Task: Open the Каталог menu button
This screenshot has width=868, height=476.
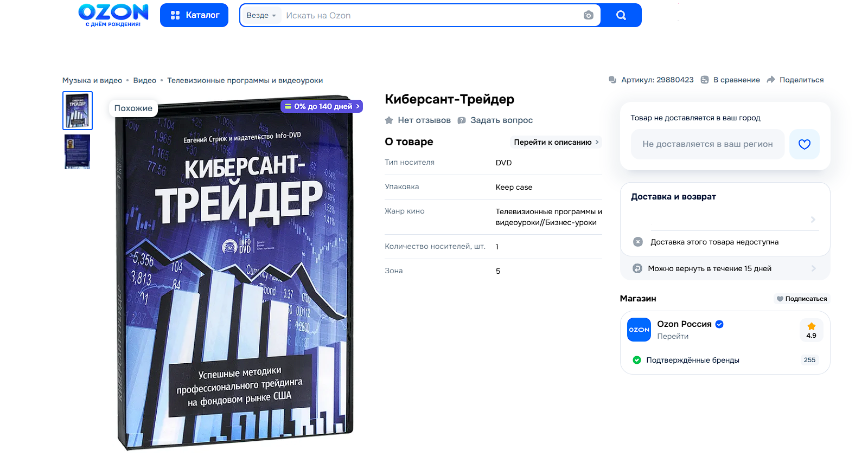Action: pyautogui.click(x=194, y=15)
